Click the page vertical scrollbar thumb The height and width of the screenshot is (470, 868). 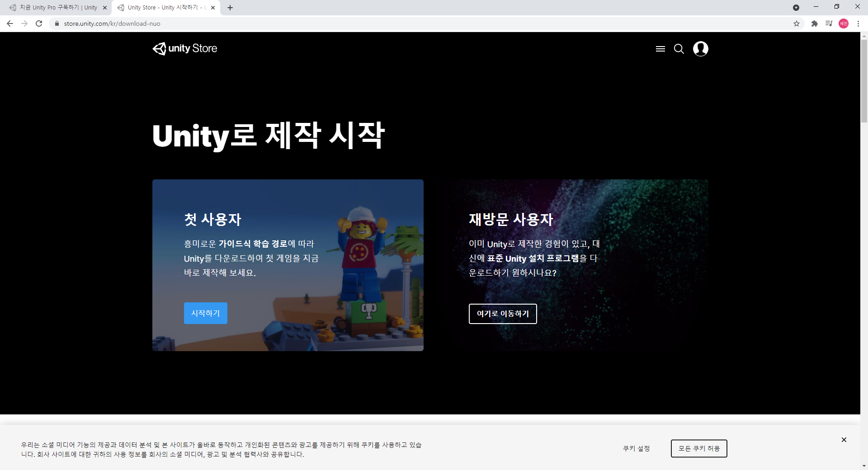[x=864, y=81]
